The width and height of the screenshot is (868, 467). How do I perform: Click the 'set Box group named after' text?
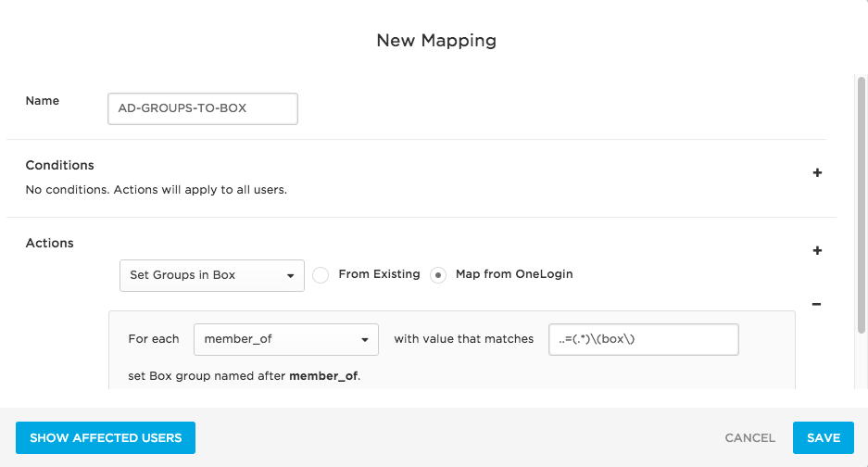[x=207, y=375]
